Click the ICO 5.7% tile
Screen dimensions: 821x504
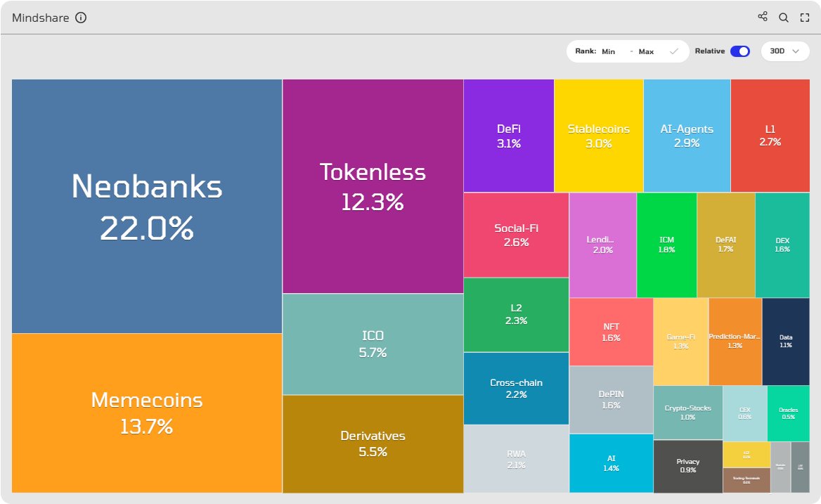click(373, 344)
